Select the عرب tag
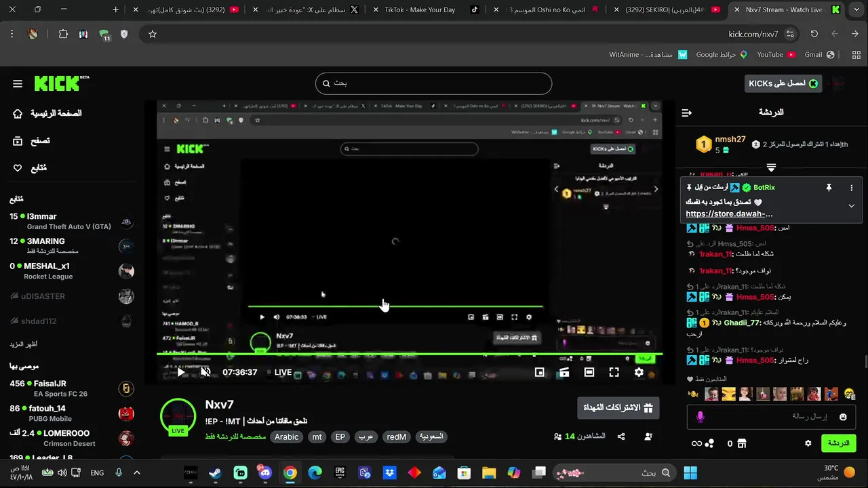 click(366, 437)
